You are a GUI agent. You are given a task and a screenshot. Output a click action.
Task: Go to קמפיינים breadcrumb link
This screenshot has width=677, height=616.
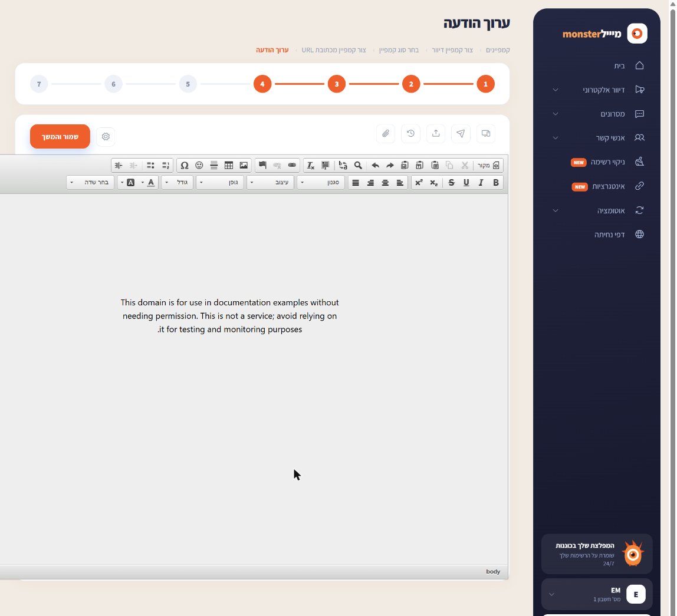(x=498, y=50)
